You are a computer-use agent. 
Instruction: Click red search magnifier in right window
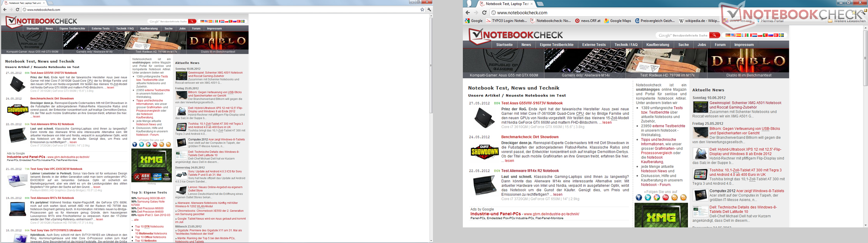pos(715,35)
